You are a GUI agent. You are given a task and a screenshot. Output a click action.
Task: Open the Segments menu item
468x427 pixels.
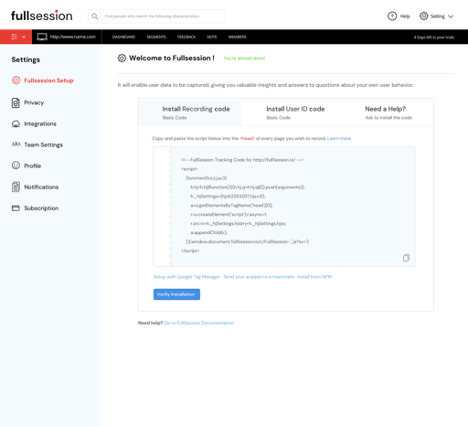(x=156, y=37)
